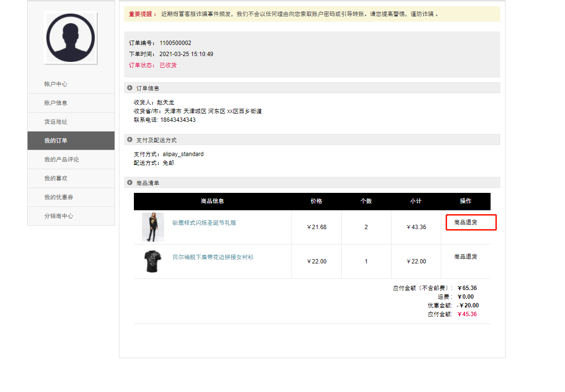This screenshot has height=392, width=565.
Task: Expand the 订单信息 section arrow icon
Action: point(130,88)
